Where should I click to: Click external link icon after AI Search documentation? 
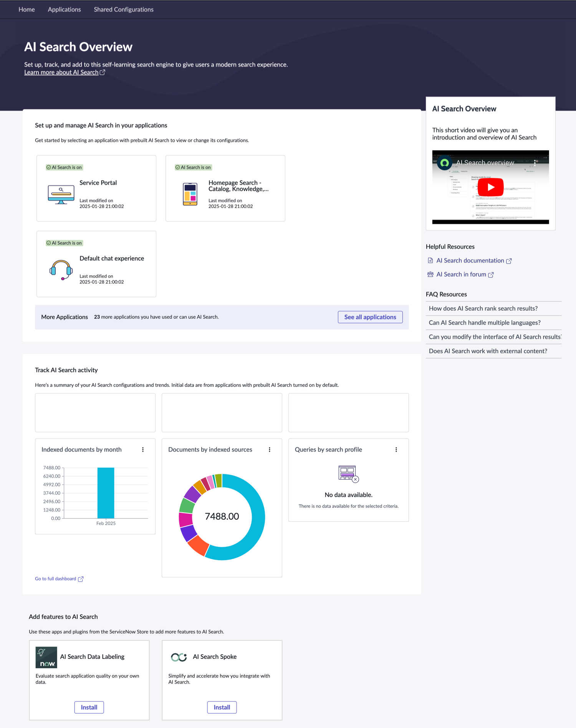[x=509, y=261]
